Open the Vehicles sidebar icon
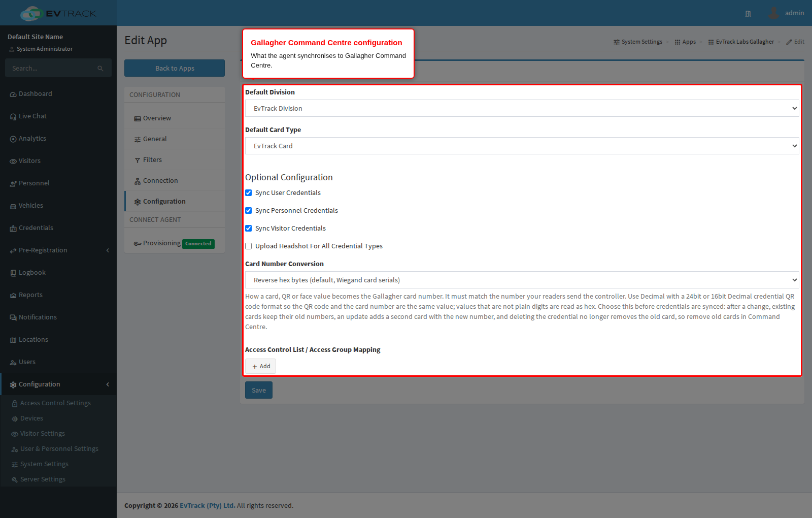The image size is (812, 518). (13, 206)
